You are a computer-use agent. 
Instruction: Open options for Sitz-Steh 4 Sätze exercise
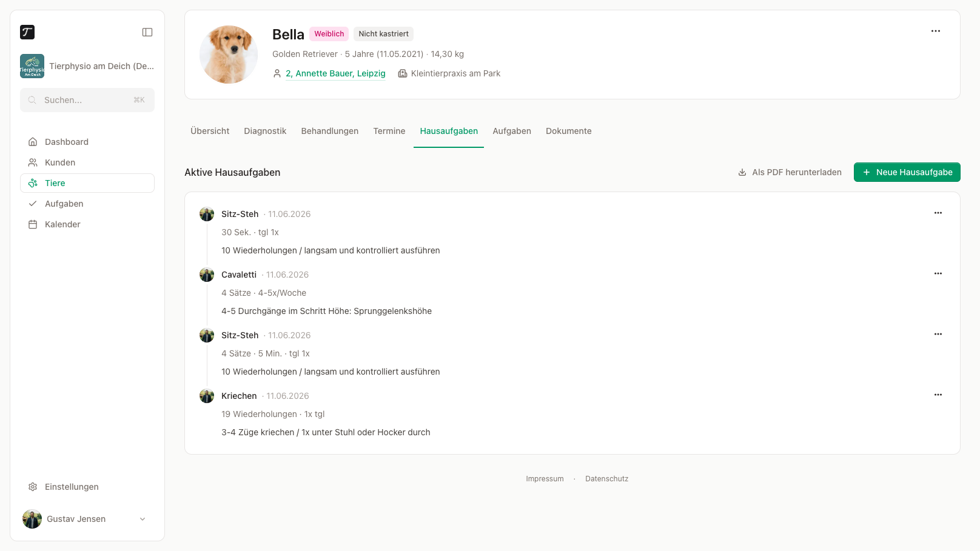tap(938, 334)
